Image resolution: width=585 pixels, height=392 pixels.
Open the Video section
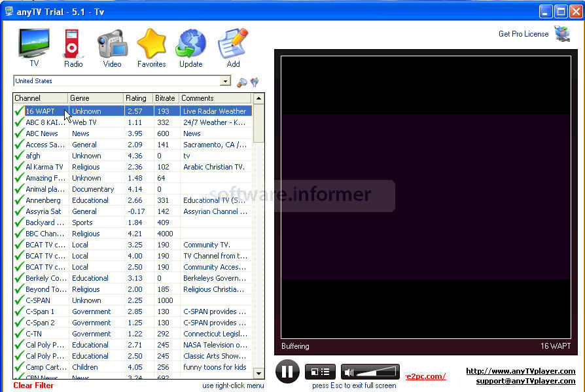[113, 48]
